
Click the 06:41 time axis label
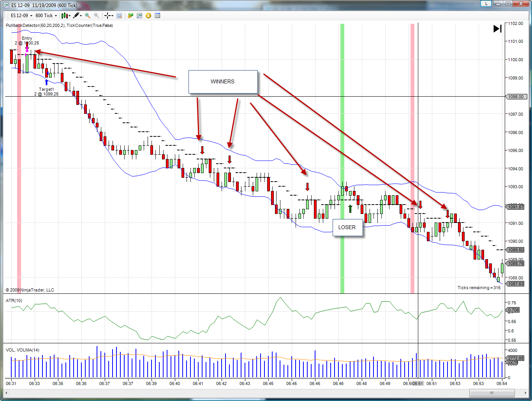[198, 384]
